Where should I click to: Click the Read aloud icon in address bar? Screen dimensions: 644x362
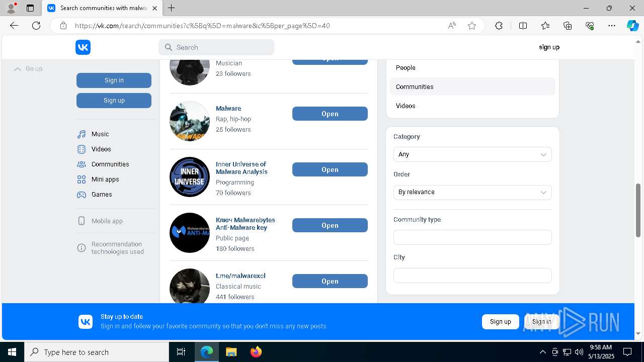coord(452,26)
